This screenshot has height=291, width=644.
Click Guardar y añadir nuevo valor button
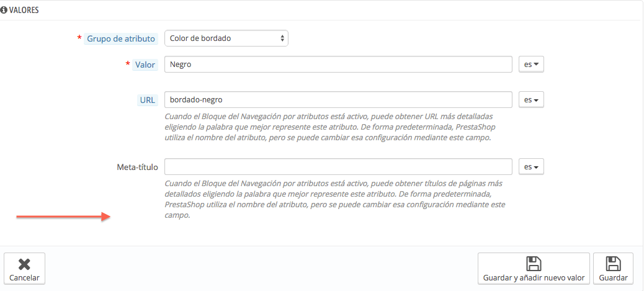(534, 269)
